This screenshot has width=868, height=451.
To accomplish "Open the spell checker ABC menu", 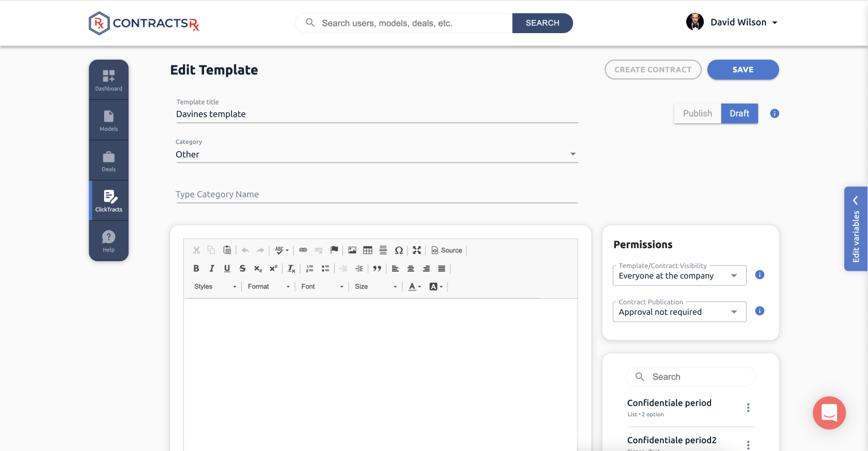I will 282,250.
